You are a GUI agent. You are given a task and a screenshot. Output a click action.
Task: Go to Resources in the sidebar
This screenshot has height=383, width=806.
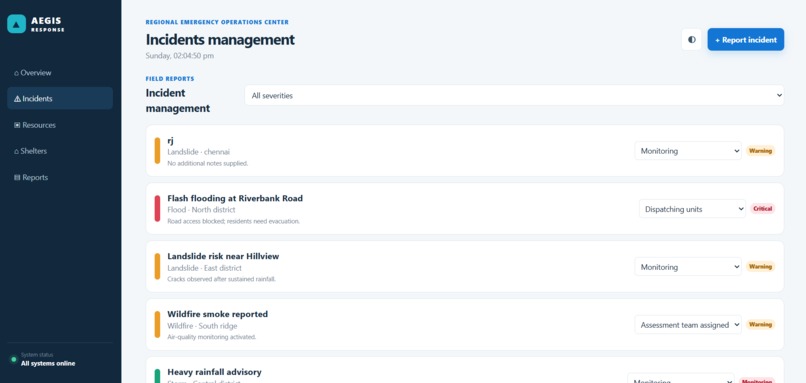click(60, 125)
